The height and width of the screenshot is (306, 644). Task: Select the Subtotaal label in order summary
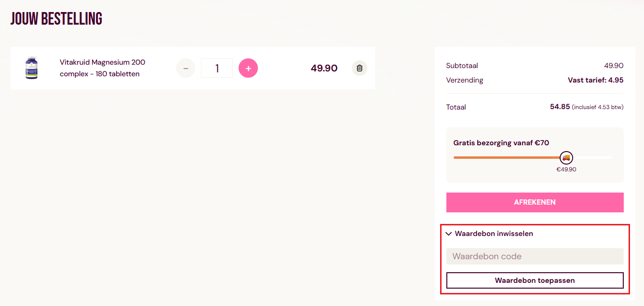462,66
